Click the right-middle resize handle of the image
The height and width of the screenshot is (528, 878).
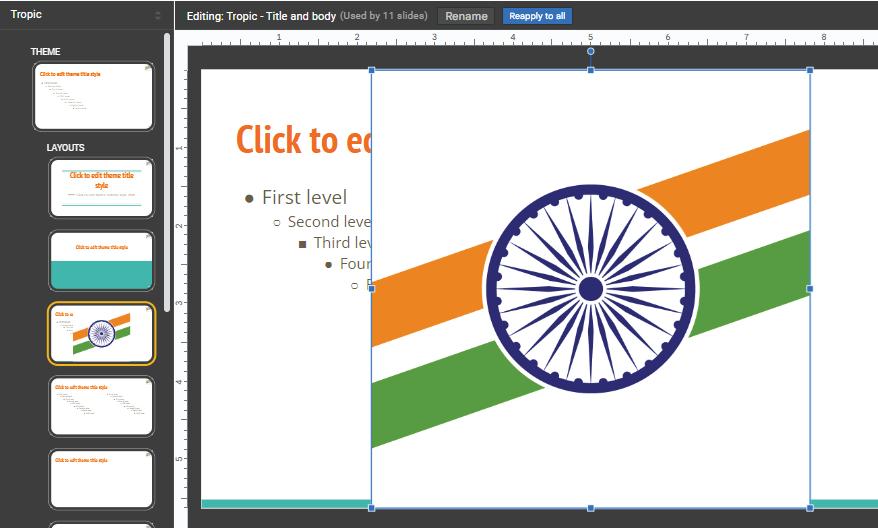(810, 289)
